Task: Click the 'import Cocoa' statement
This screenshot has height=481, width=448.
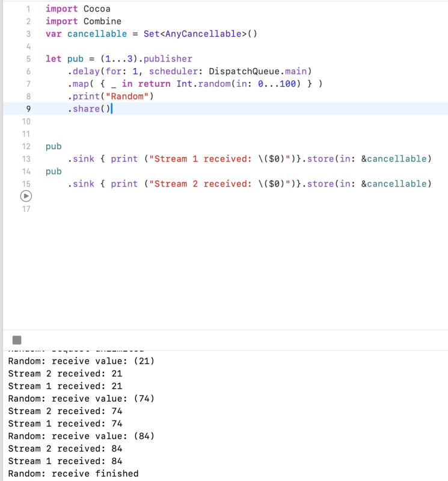Action: point(78,9)
